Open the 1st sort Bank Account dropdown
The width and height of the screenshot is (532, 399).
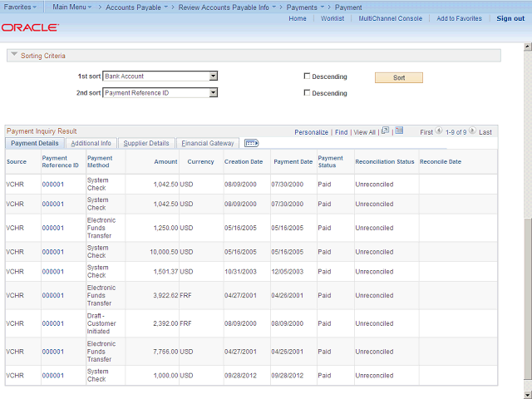click(213, 76)
